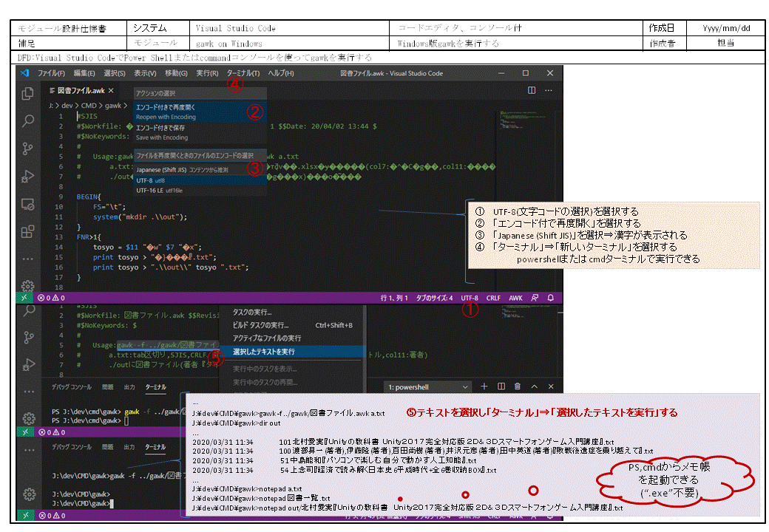Open the Extensions view in the activity bar

[x=28, y=231]
